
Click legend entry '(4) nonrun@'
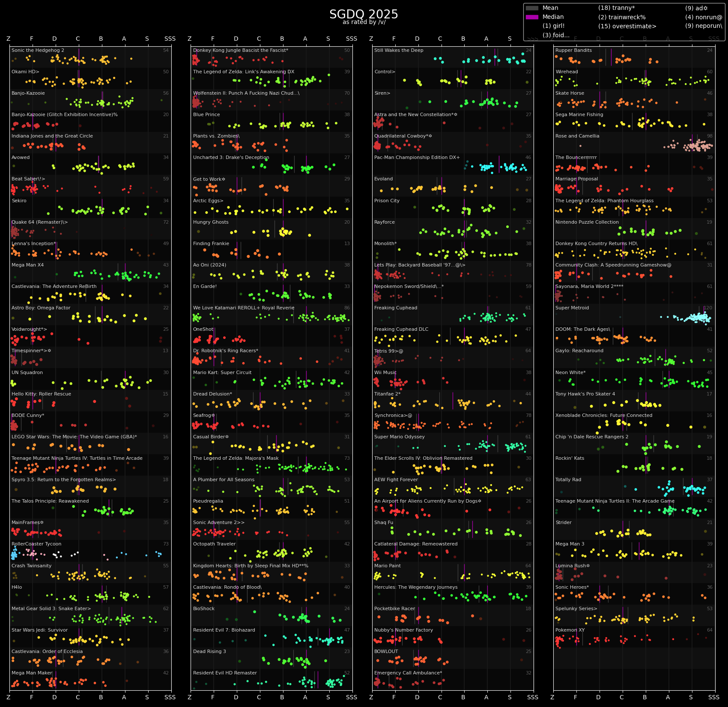coord(704,17)
